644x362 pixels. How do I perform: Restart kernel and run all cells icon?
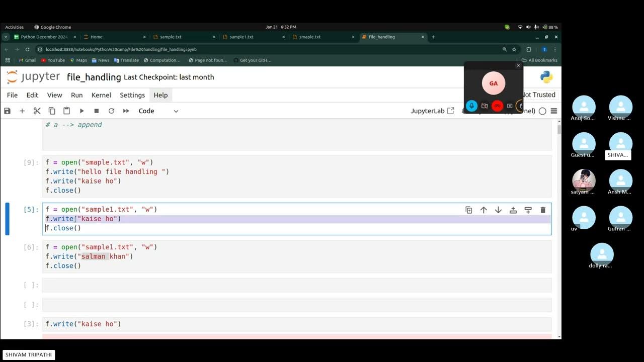click(126, 111)
